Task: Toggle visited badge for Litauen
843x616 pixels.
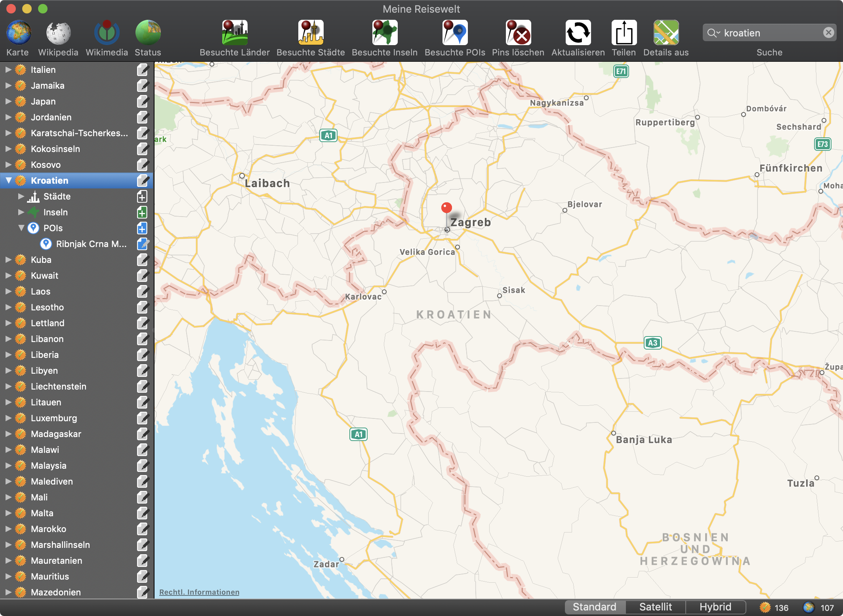Action: point(21,402)
